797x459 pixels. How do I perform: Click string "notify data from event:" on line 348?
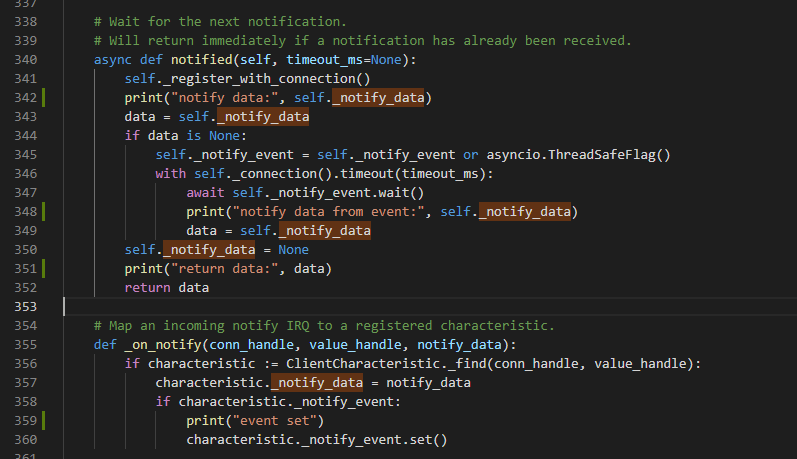[x=328, y=211]
